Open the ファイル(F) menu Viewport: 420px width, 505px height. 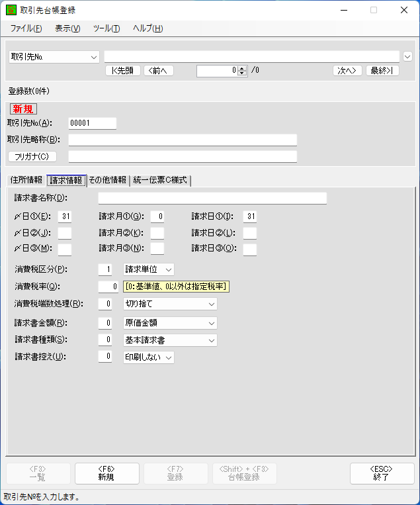point(26,28)
